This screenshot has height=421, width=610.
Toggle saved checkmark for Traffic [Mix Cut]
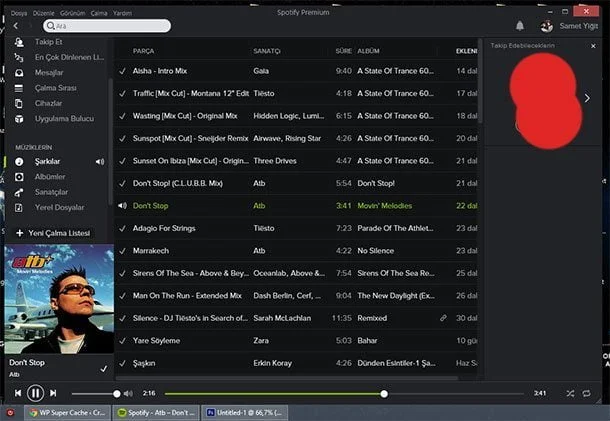(x=122, y=93)
